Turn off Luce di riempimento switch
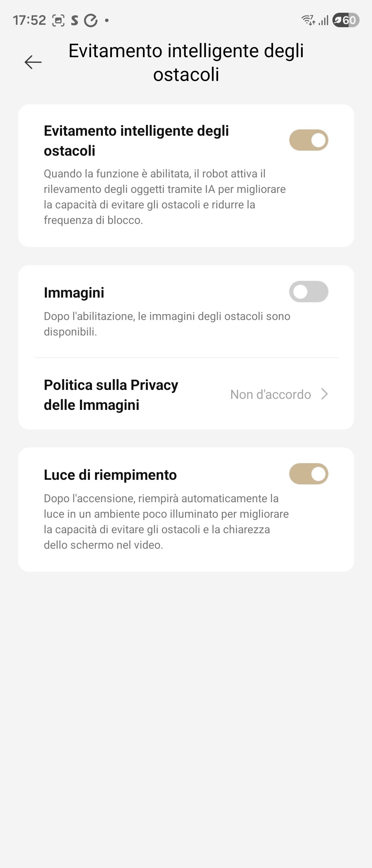 point(309,474)
